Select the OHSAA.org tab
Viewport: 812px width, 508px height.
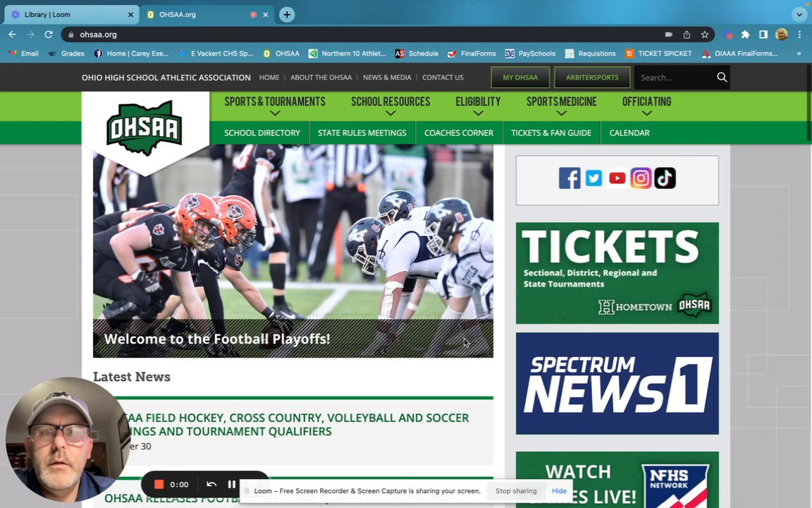206,15
